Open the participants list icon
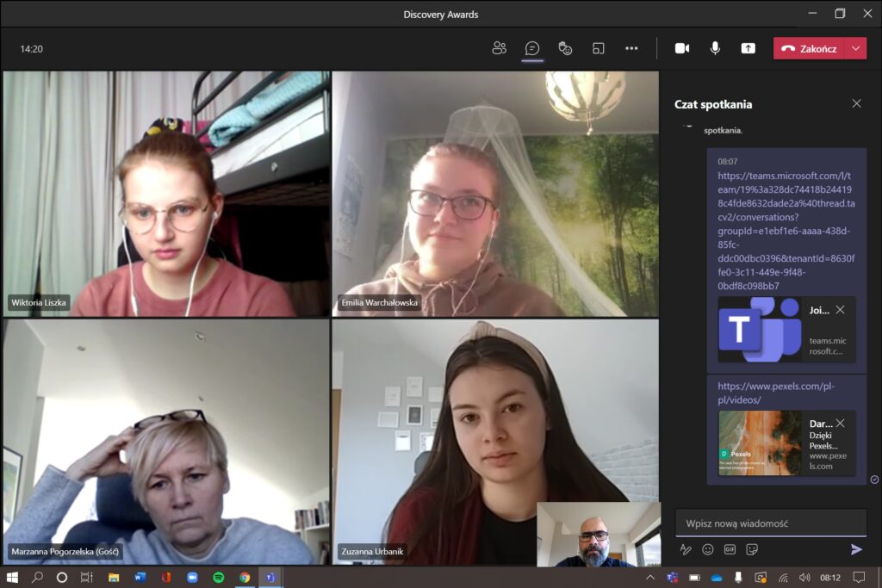Viewport: 882px width, 588px height. (x=499, y=48)
